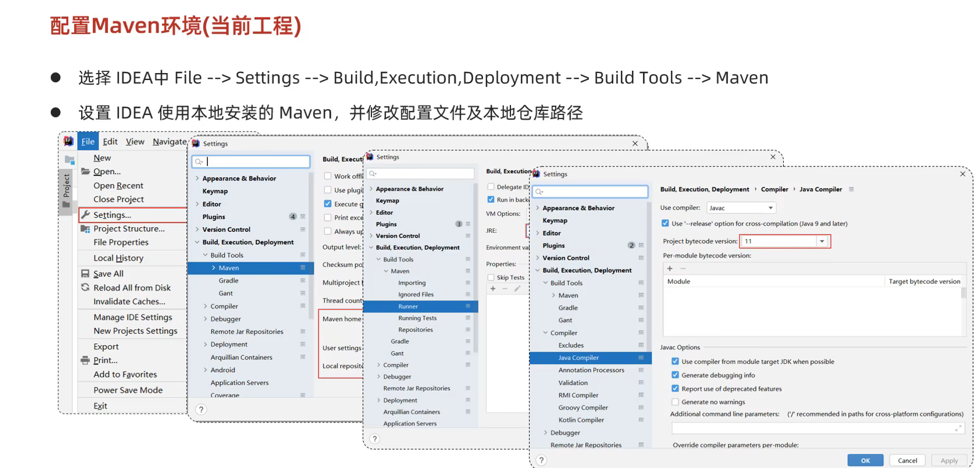Click the printer icon next to Print...

coord(86,360)
